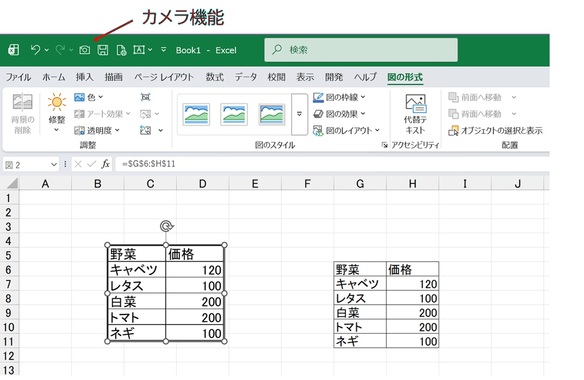Click the print preview page icon
Viewport: 584px width, 380px height.
[121, 50]
